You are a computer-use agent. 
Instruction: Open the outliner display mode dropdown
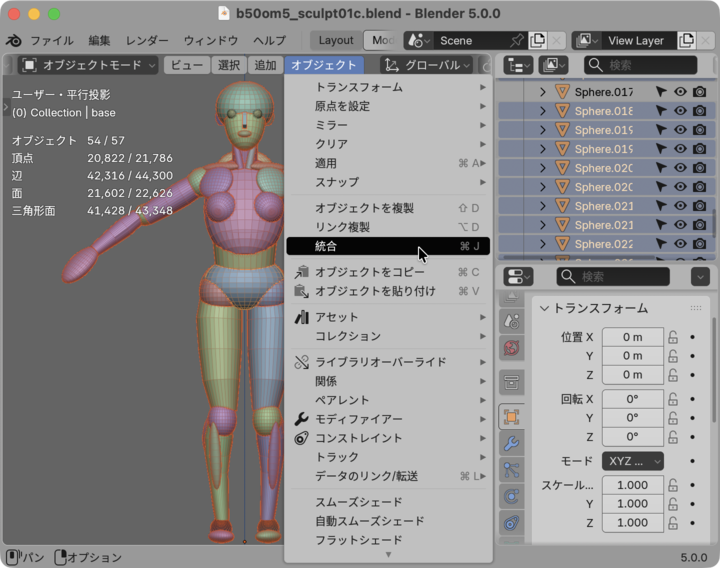[553, 65]
